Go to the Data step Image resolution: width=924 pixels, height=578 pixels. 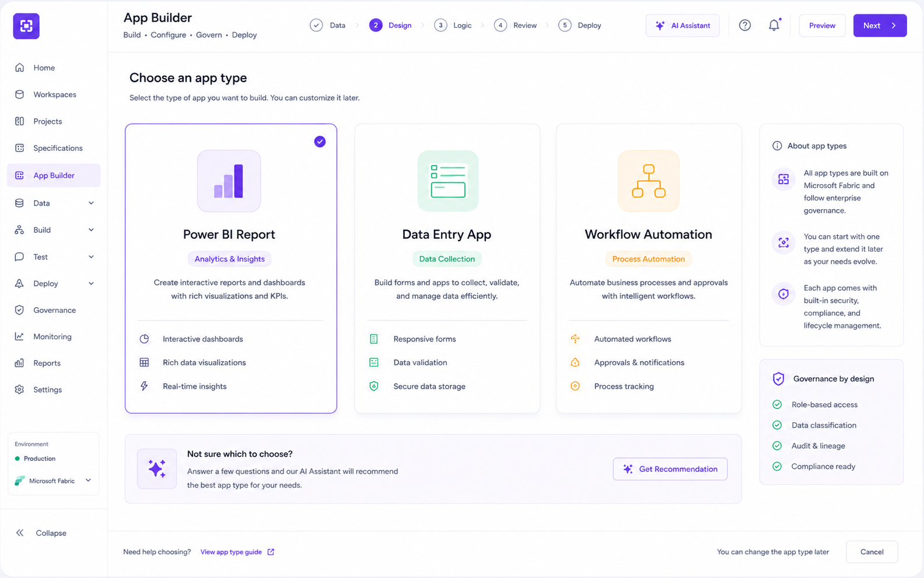tap(328, 25)
